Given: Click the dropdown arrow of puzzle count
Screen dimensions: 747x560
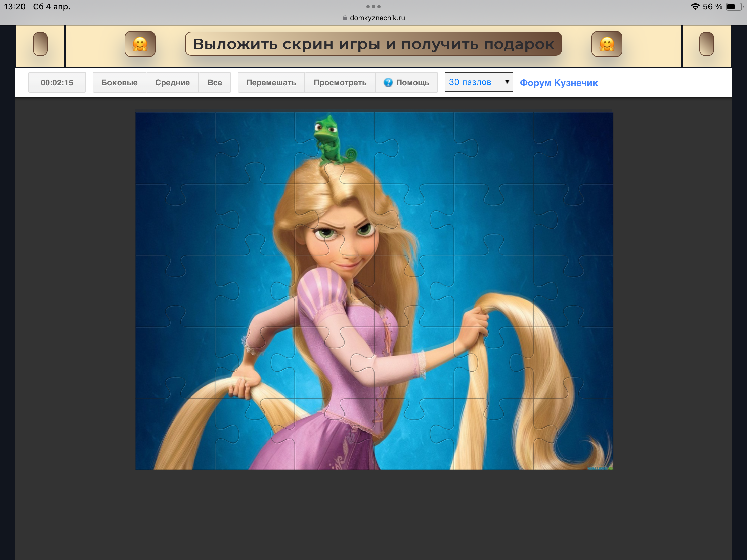Looking at the screenshot, I should (507, 82).
